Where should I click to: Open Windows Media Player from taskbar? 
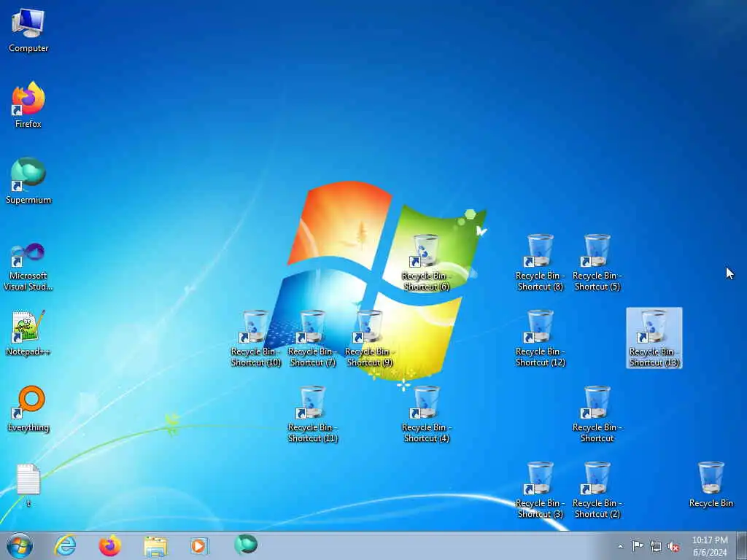click(x=199, y=545)
